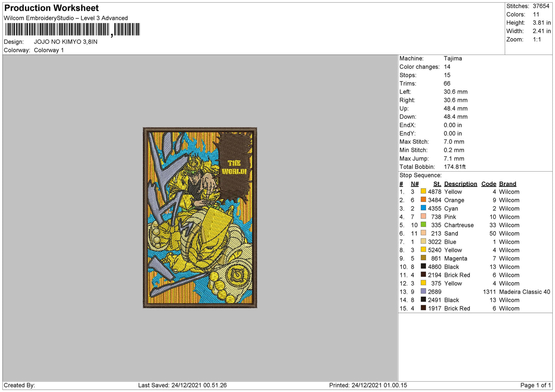Image resolution: width=555 pixels, height=392 pixels.
Task: Select the Cyan thread color swatch
Action: point(423,208)
